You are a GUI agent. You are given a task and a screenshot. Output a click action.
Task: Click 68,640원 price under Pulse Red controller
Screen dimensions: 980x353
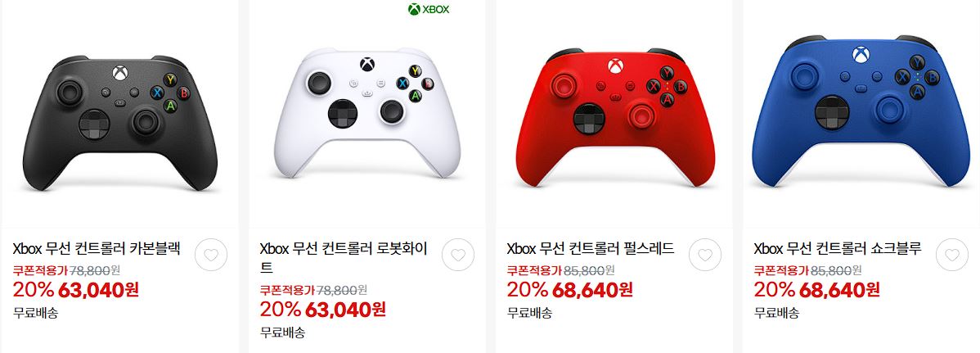[x=592, y=290]
